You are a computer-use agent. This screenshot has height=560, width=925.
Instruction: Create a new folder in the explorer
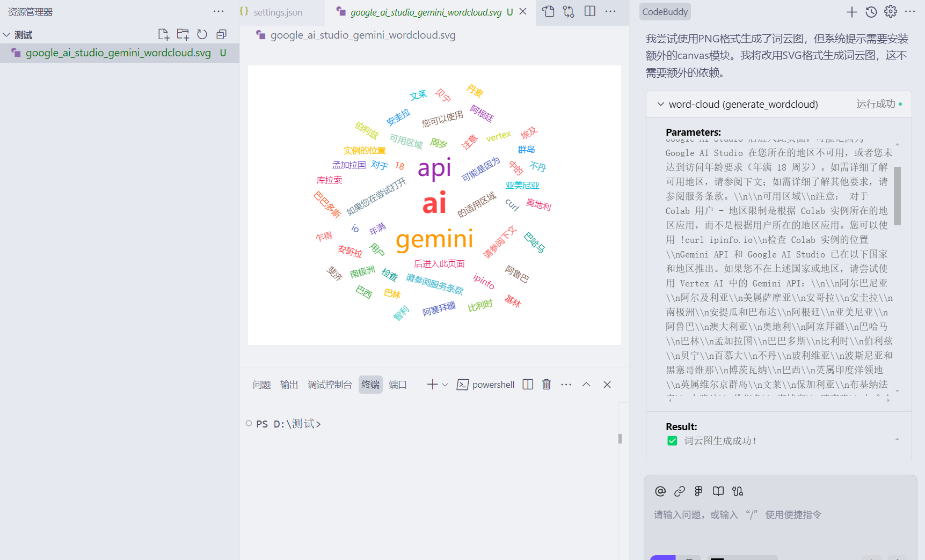click(x=183, y=34)
